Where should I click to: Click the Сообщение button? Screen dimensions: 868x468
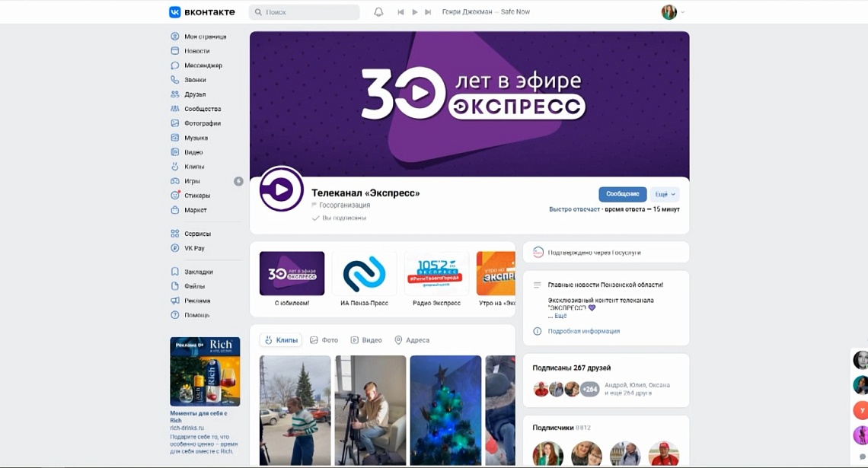[622, 193]
